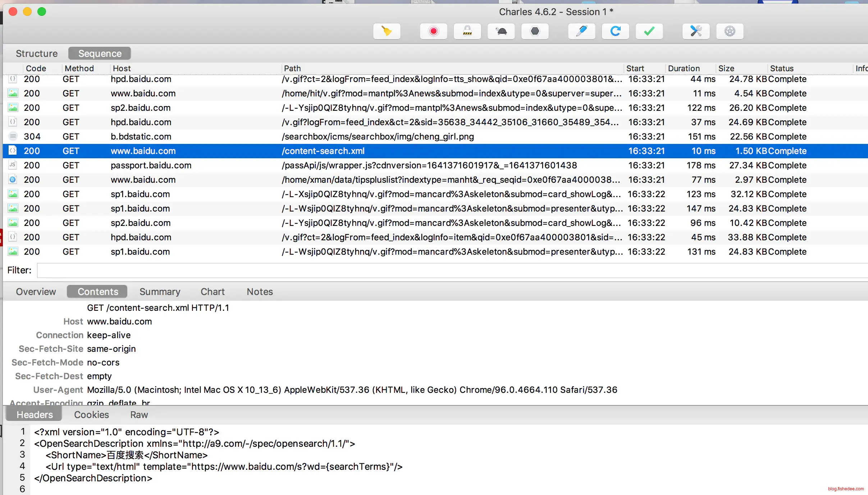
Task: Click the broom Clear Session icon
Action: [387, 31]
